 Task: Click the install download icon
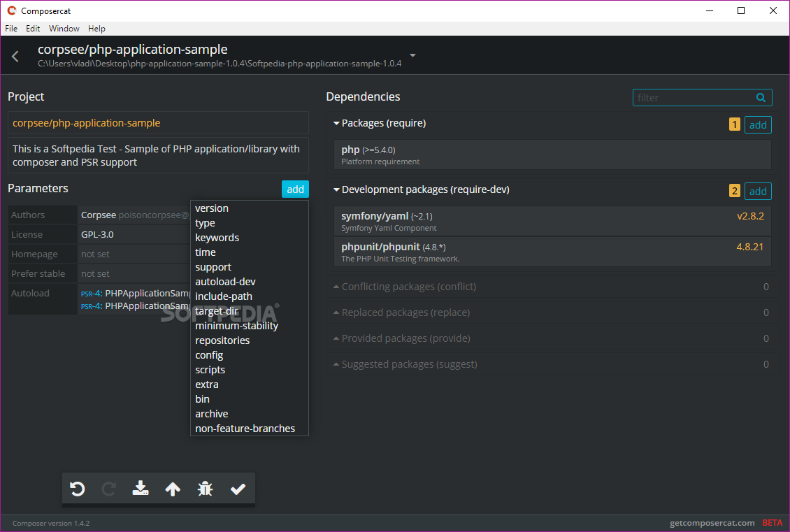click(141, 488)
